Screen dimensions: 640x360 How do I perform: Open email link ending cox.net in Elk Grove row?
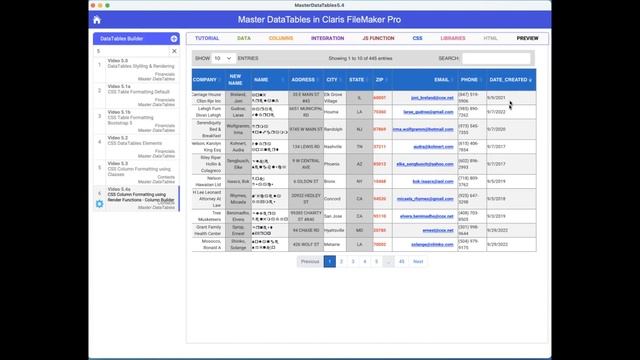432,98
